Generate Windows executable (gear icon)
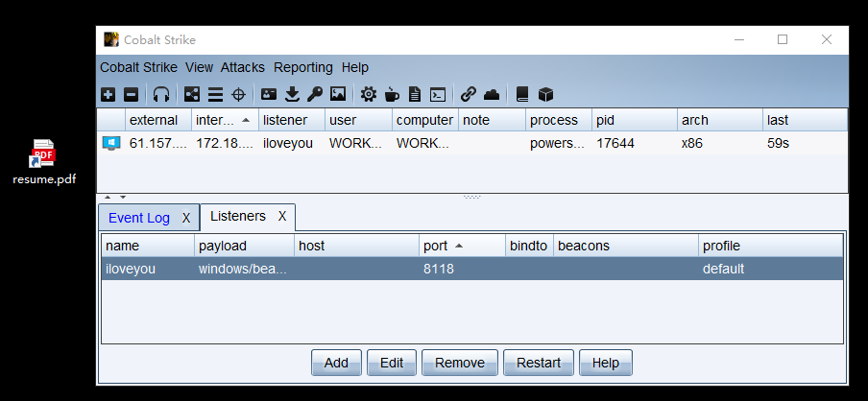 [368, 95]
